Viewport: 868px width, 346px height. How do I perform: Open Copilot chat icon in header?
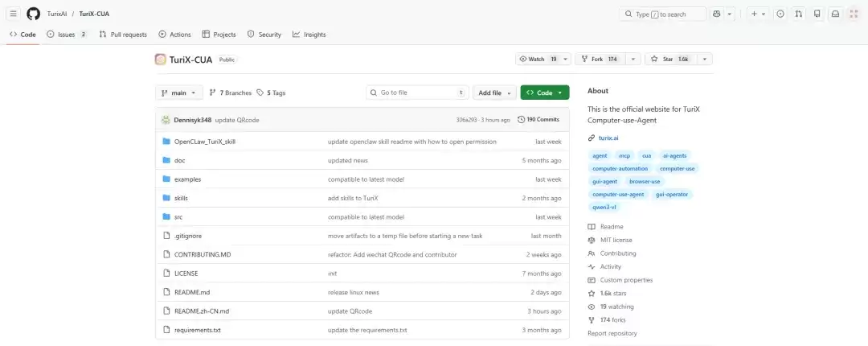(717, 14)
